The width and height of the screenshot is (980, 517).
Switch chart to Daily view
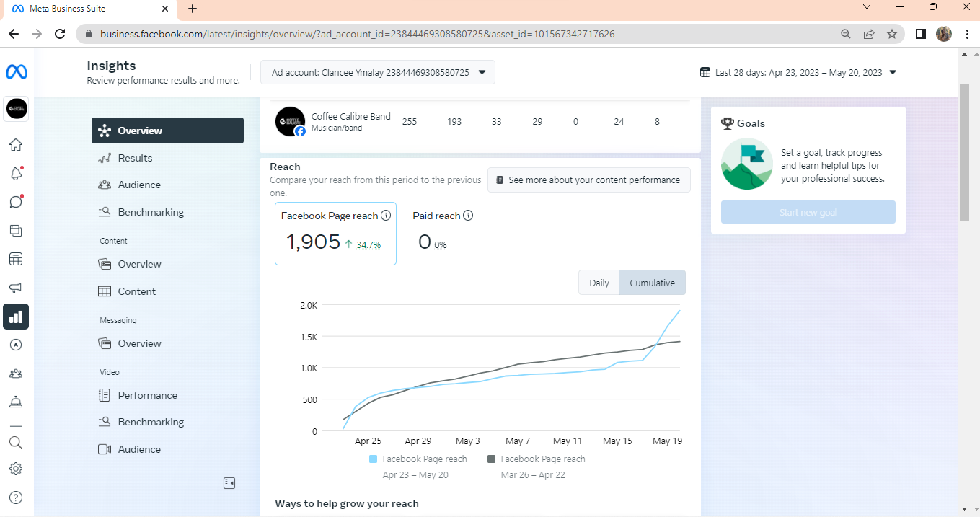pyautogui.click(x=599, y=283)
